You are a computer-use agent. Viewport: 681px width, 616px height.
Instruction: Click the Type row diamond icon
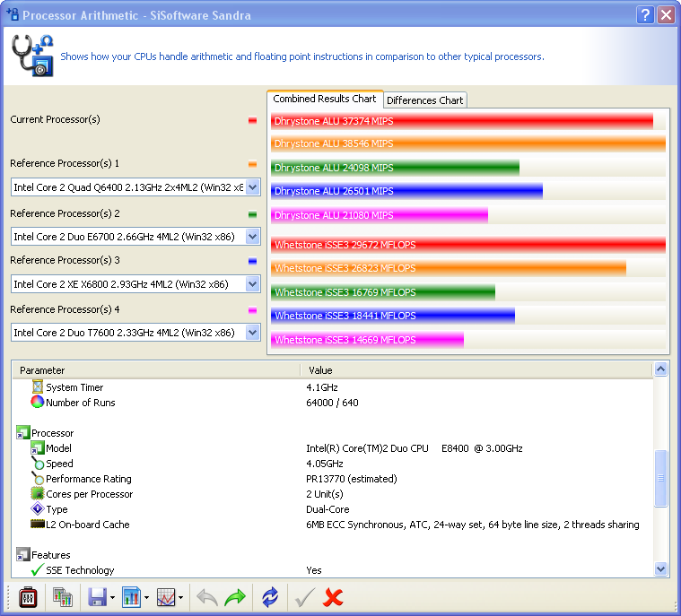[x=38, y=508]
